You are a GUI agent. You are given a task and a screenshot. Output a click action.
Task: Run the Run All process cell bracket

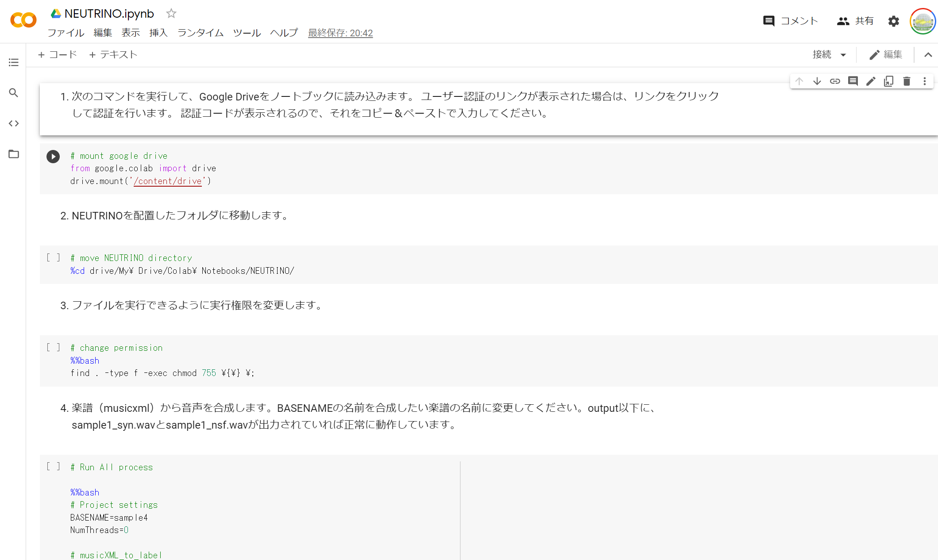point(53,466)
